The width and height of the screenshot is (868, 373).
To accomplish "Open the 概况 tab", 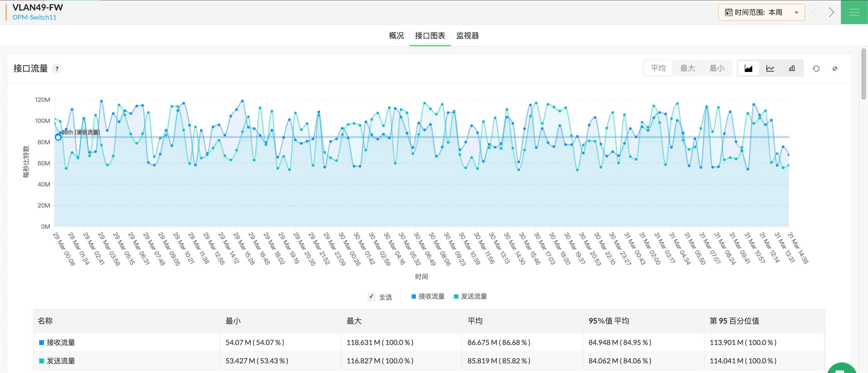I will pyautogui.click(x=396, y=36).
